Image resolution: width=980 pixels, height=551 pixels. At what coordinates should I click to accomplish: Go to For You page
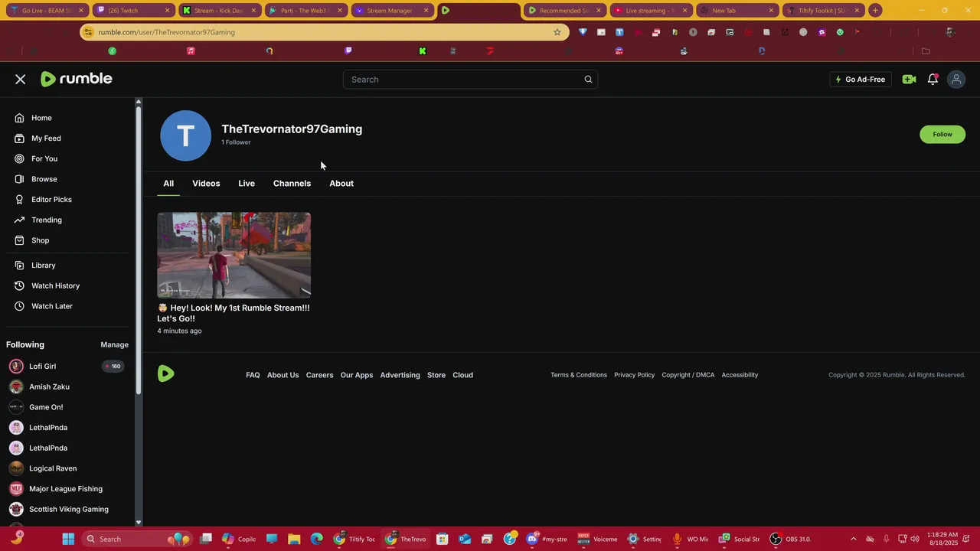[x=44, y=158]
